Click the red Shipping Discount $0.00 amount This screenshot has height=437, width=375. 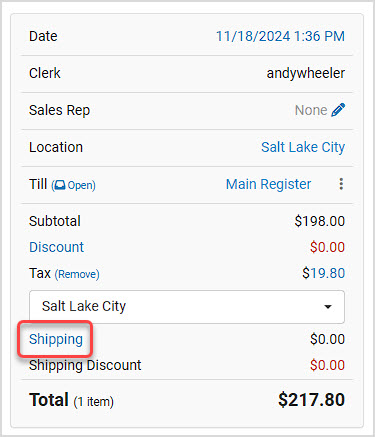pos(327,365)
